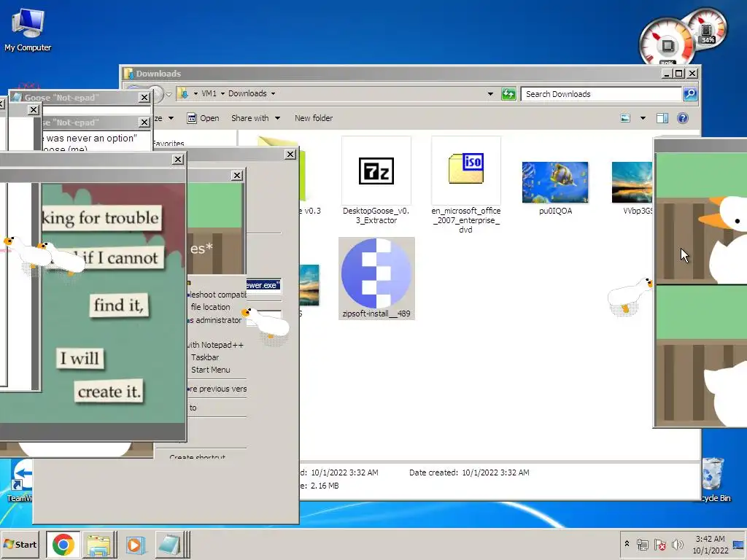The width and height of the screenshot is (747, 560).
Task: Open Explorer help with the question mark icon
Action: click(x=683, y=118)
